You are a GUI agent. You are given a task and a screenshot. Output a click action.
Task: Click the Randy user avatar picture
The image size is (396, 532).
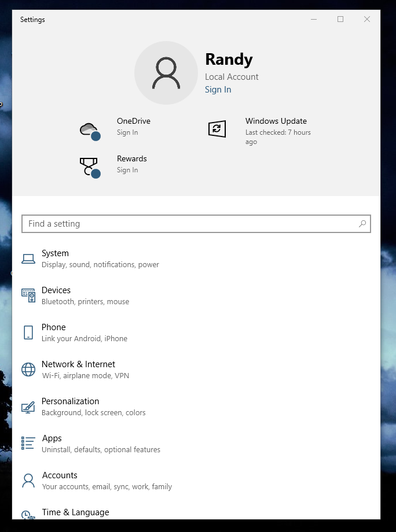pyautogui.click(x=166, y=73)
